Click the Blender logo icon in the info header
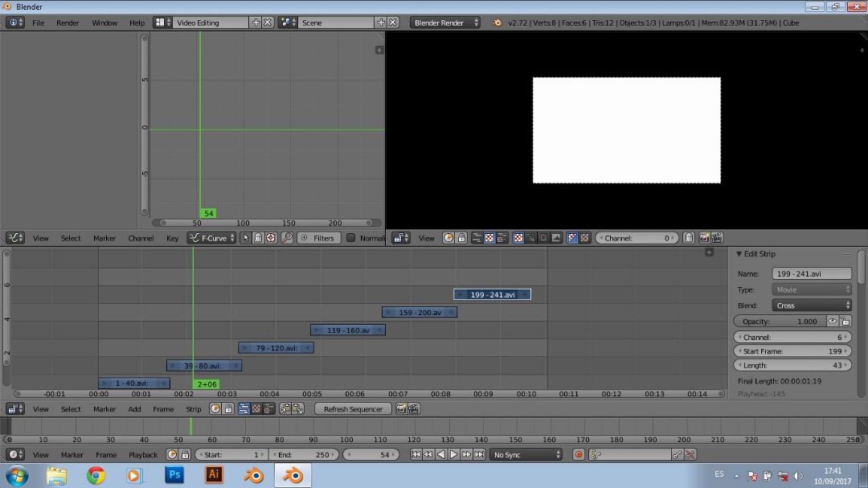This screenshot has height=488, width=868. click(x=497, y=23)
